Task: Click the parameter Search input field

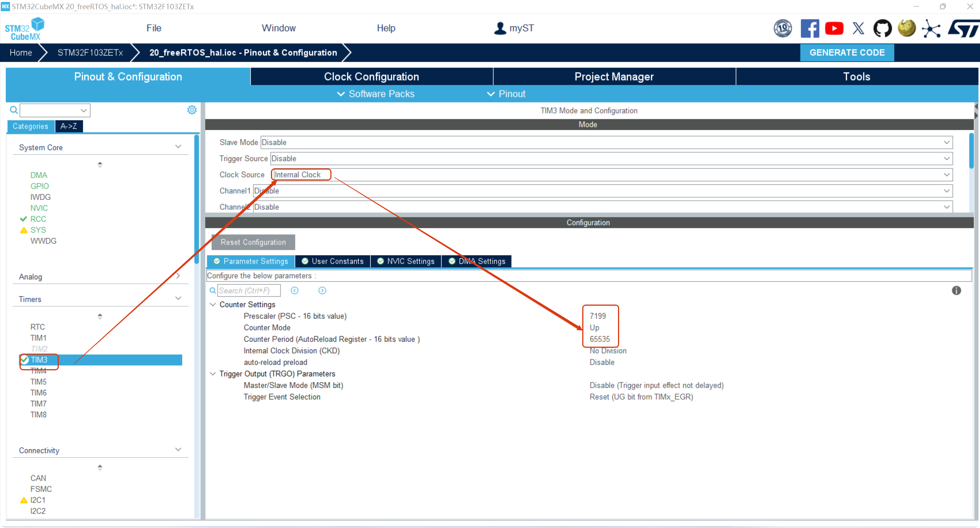Action: coord(249,291)
